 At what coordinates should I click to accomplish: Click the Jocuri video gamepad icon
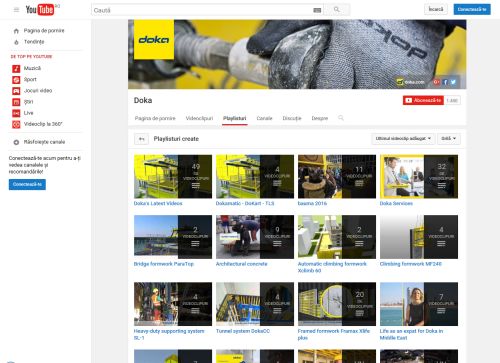(x=16, y=91)
